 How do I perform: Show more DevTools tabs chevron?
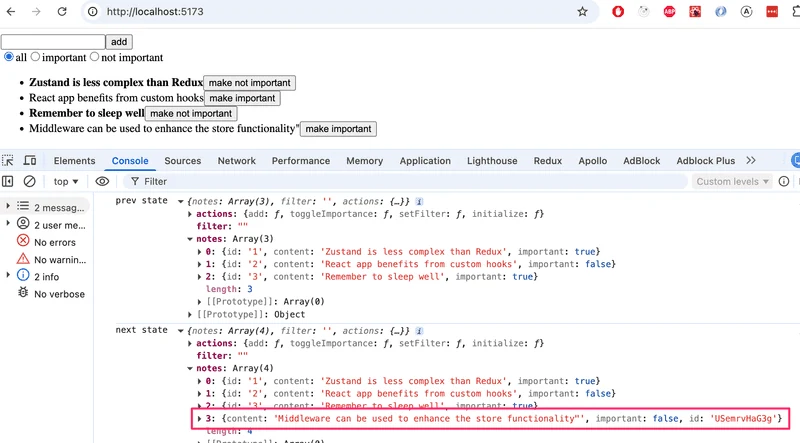[751, 160]
